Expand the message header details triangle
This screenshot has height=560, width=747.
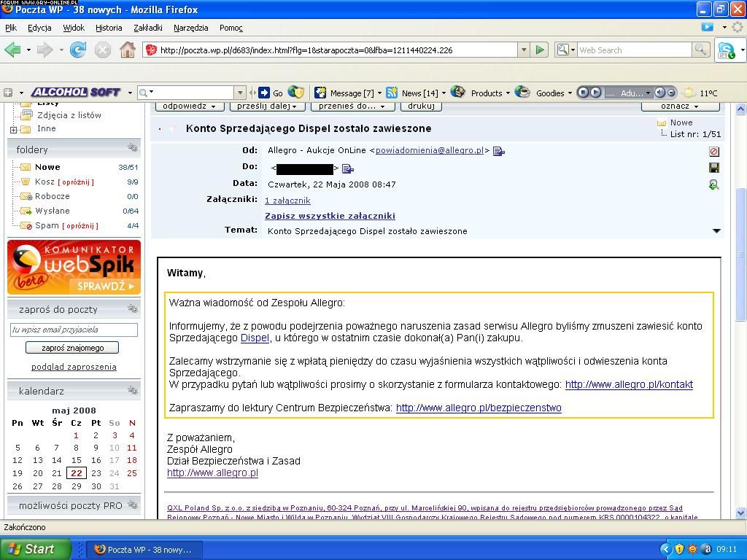[x=716, y=231]
